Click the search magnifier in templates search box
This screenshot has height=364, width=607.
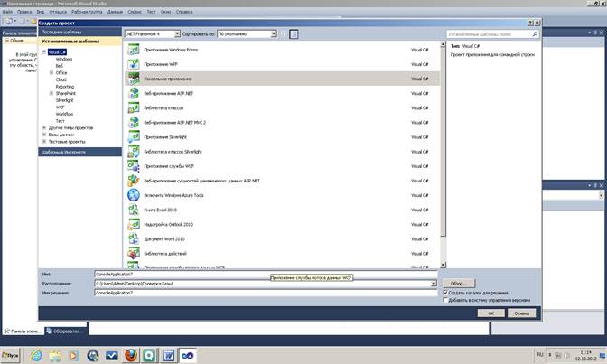535,34
